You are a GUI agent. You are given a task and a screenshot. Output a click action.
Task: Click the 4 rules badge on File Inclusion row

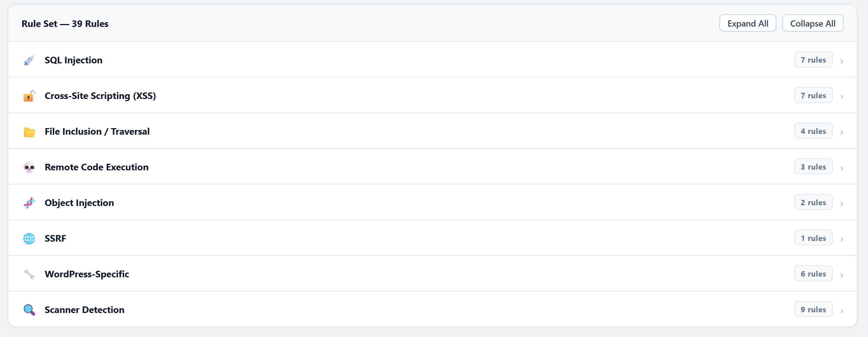[813, 131]
